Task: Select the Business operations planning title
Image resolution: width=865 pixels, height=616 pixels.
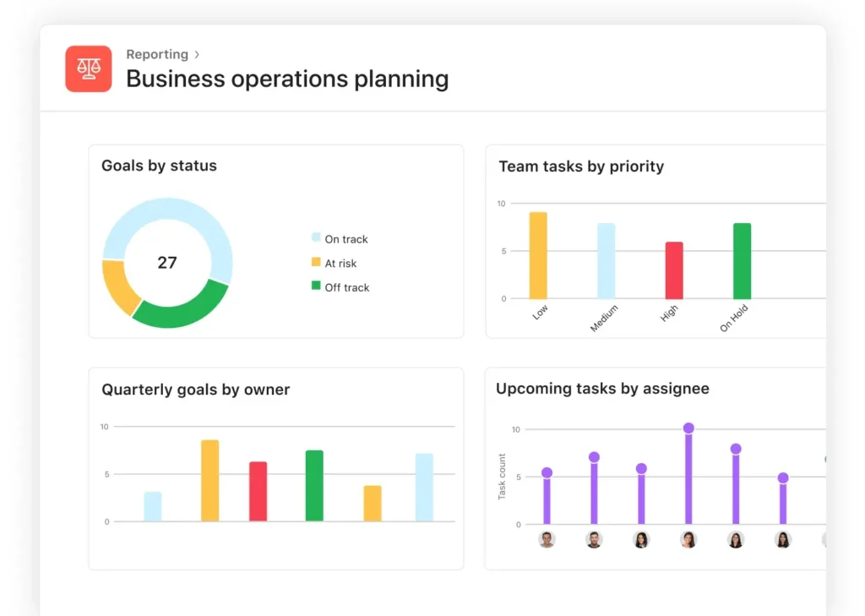Action: 287,79
